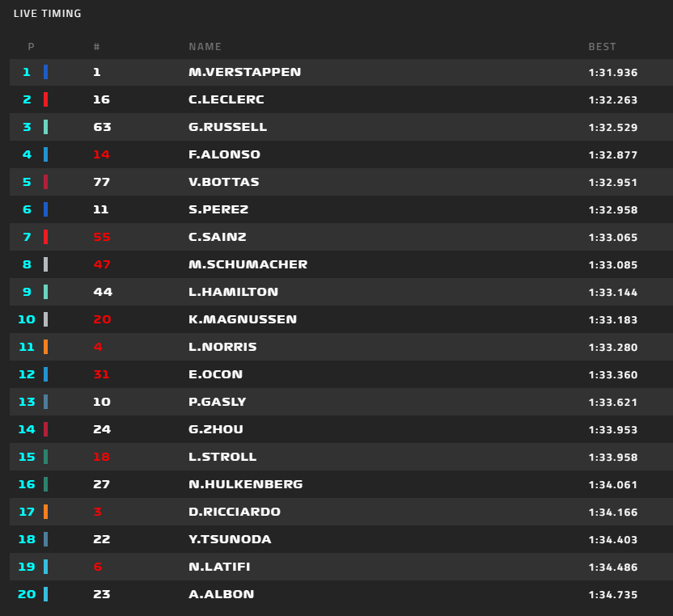Click the green team color bar beside L.Stroll
Viewport: 673px width, 616px height.
pos(46,457)
